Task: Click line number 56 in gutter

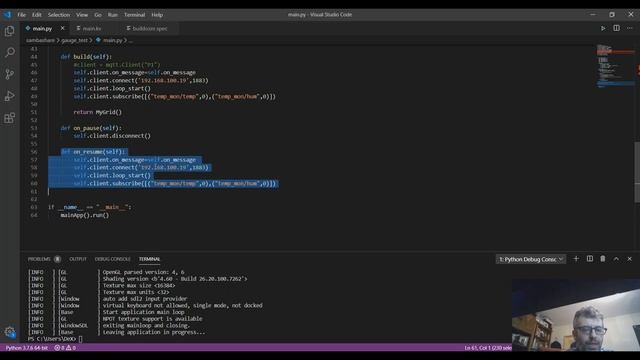Action: (x=34, y=152)
